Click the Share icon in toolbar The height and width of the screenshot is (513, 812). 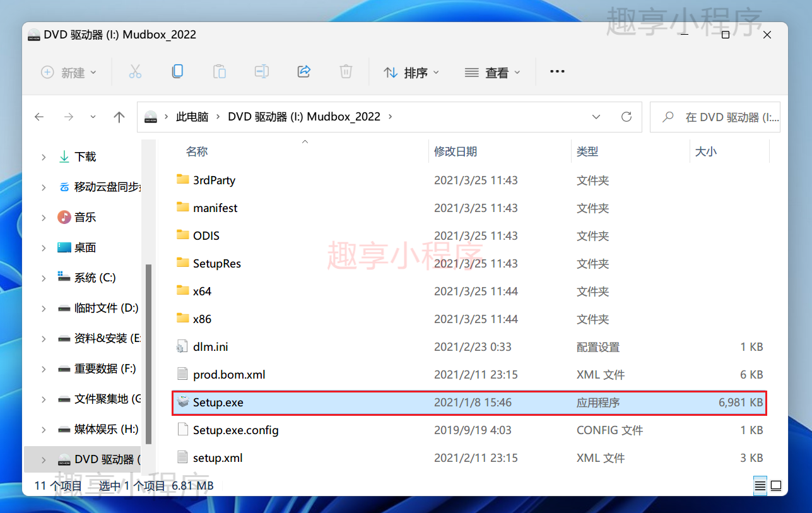304,71
